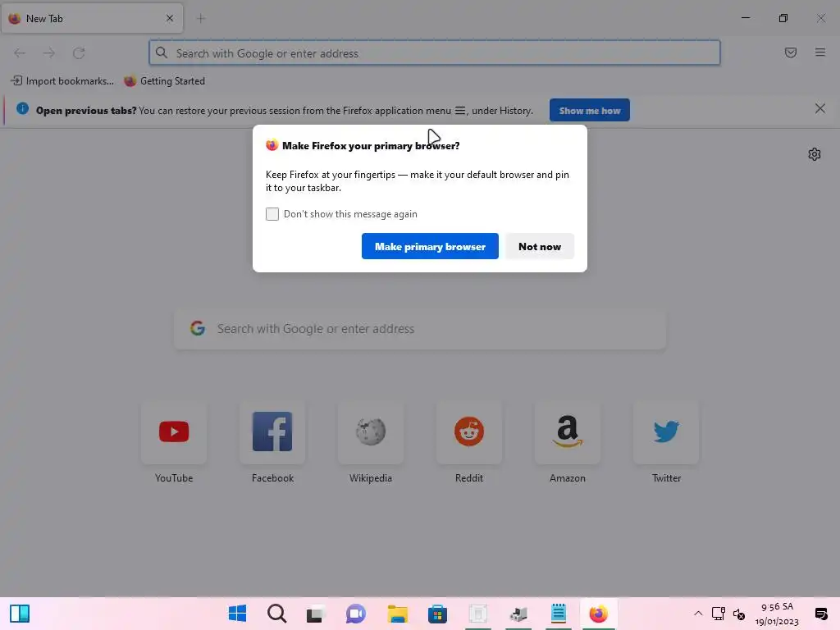Open Microsoft Store from taskbar

(437, 614)
